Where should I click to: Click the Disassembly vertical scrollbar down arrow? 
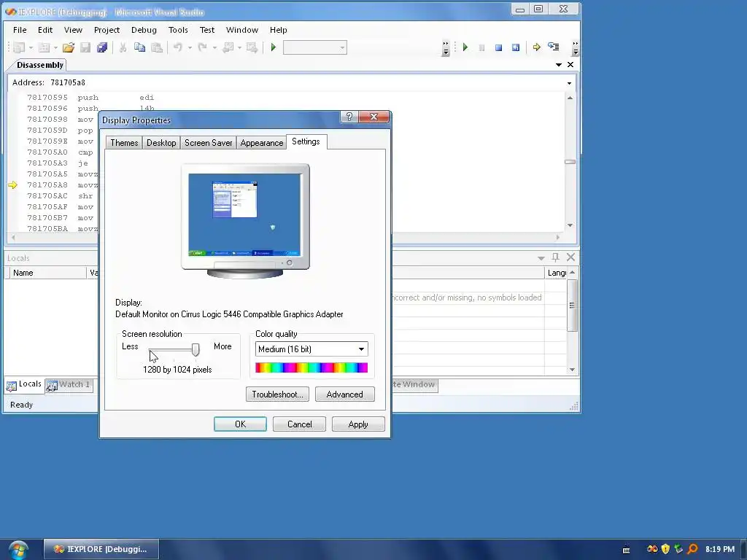(570, 225)
